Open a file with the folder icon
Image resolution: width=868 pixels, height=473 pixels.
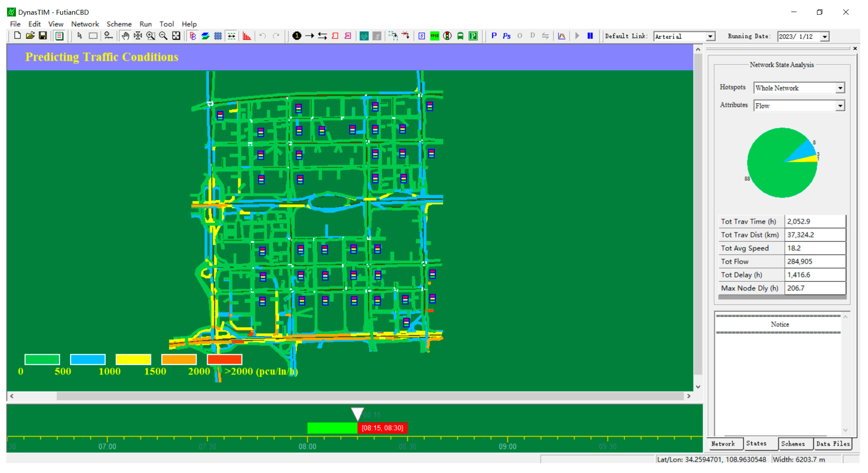tap(30, 36)
